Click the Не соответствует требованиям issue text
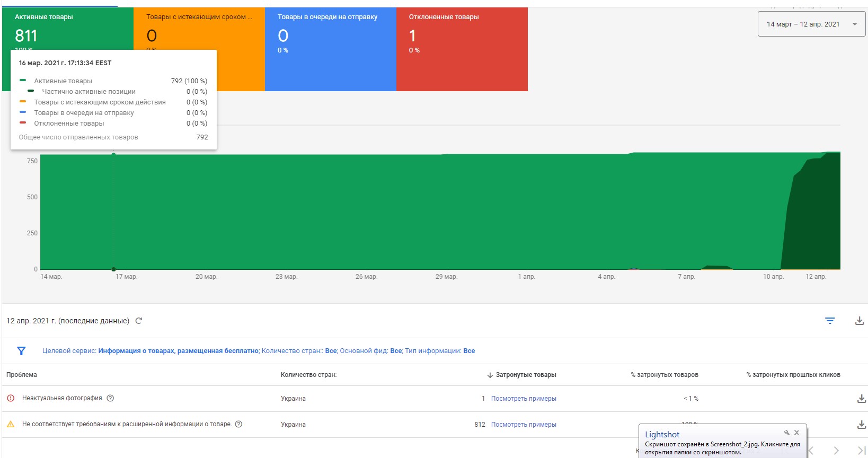The height and width of the screenshot is (458, 868). pos(127,424)
